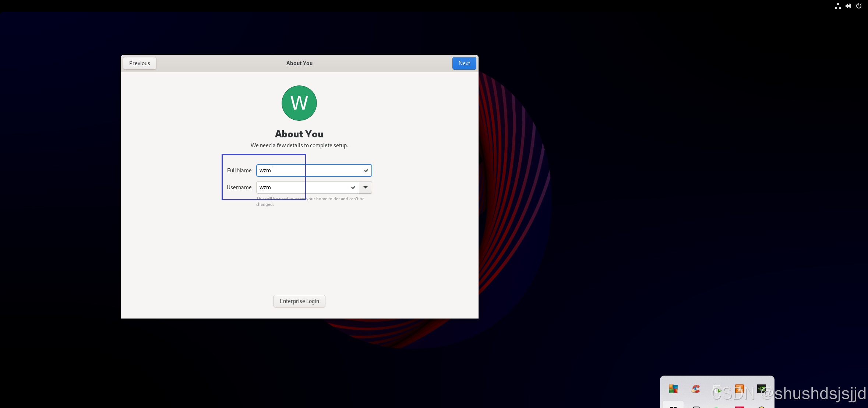Open the power menu icon
The width and height of the screenshot is (868, 408).
click(859, 6)
